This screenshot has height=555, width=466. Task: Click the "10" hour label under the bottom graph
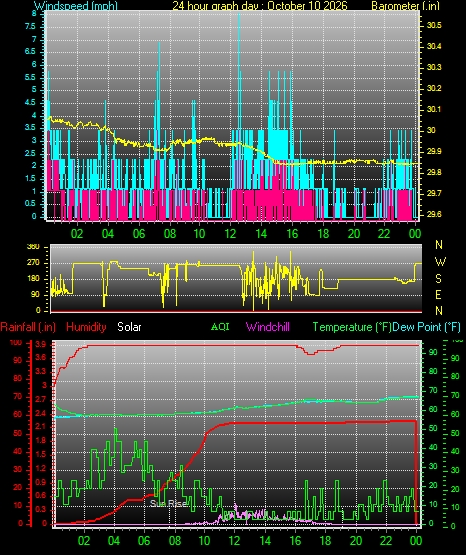click(205, 540)
